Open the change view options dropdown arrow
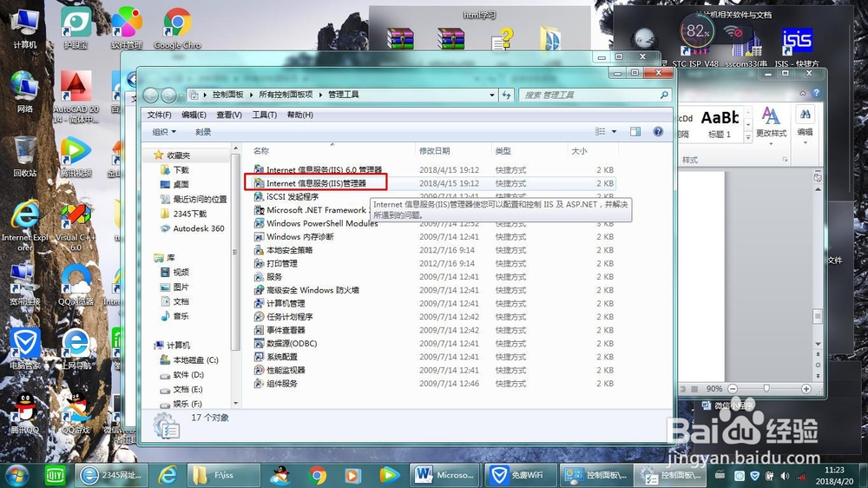Image resolution: width=868 pixels, height=488 pixels. point(614,131)
